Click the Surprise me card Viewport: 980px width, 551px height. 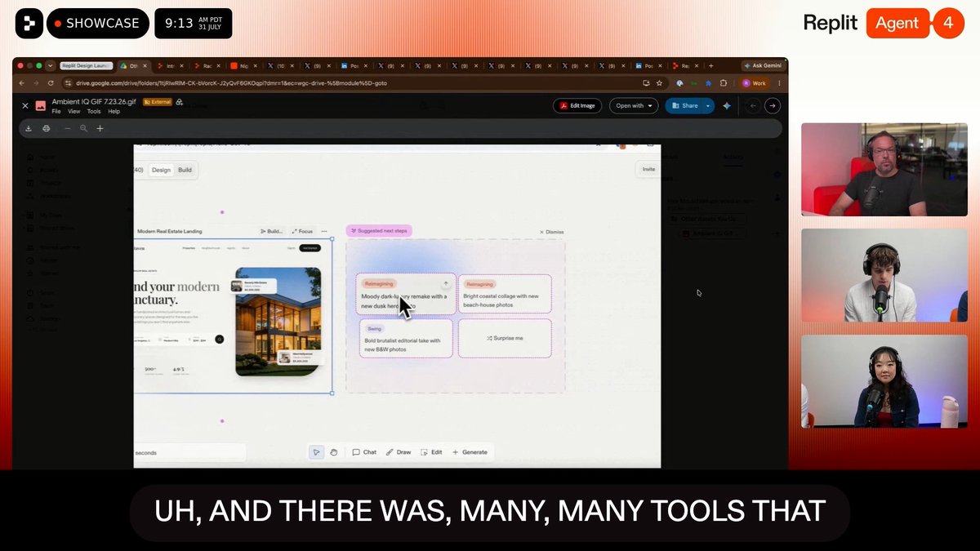coord(505,338)
